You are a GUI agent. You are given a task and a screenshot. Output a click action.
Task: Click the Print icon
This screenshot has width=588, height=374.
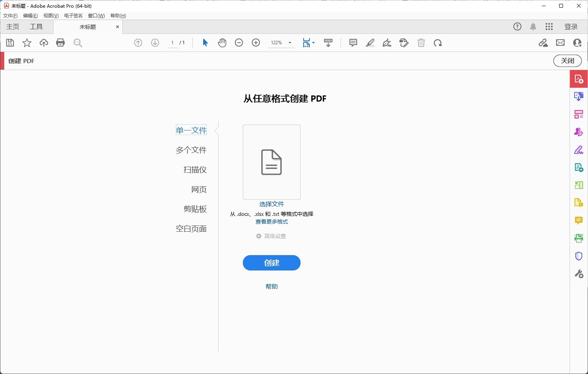pos(60,43)
